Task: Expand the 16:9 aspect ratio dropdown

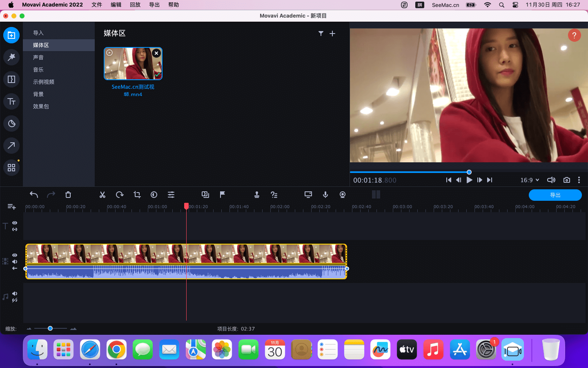Action: coord(530,180)
